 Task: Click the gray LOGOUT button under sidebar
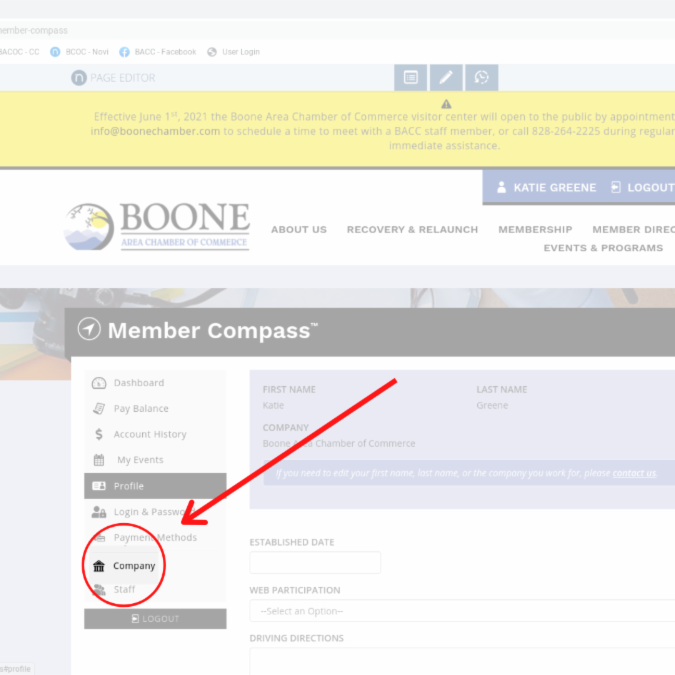pyautogui.click(x=155, y=619)
